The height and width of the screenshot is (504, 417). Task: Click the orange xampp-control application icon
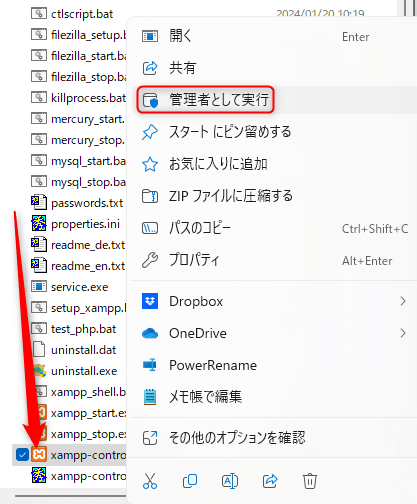[39, 455]
